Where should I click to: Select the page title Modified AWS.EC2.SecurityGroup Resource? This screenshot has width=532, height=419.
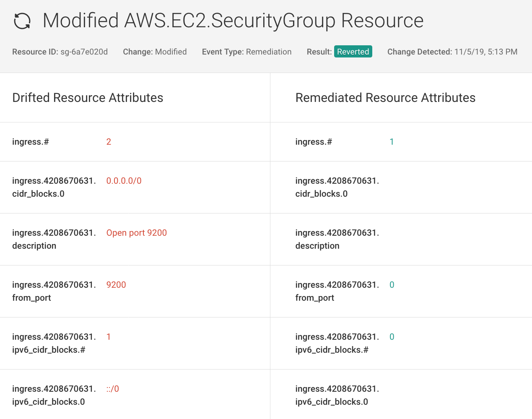[x=233, y=21]
